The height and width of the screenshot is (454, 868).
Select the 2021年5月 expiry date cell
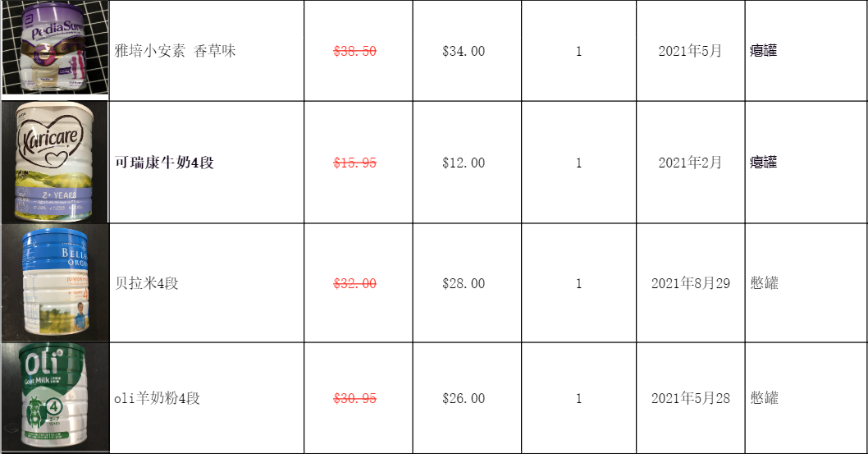[x=690, y=51]
